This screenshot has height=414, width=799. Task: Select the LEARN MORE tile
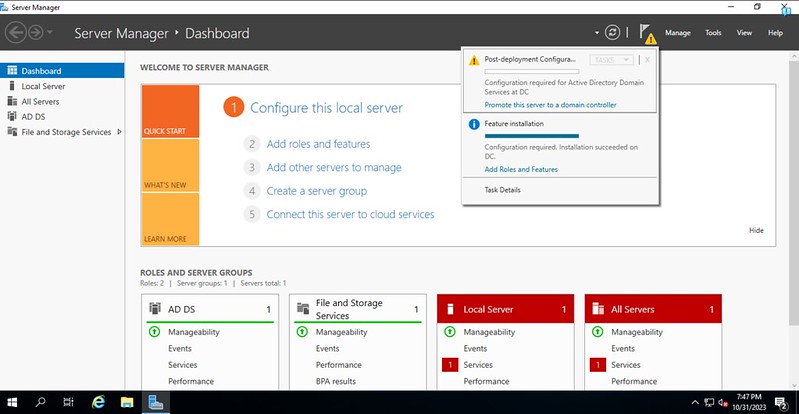(x=170, y=219)
